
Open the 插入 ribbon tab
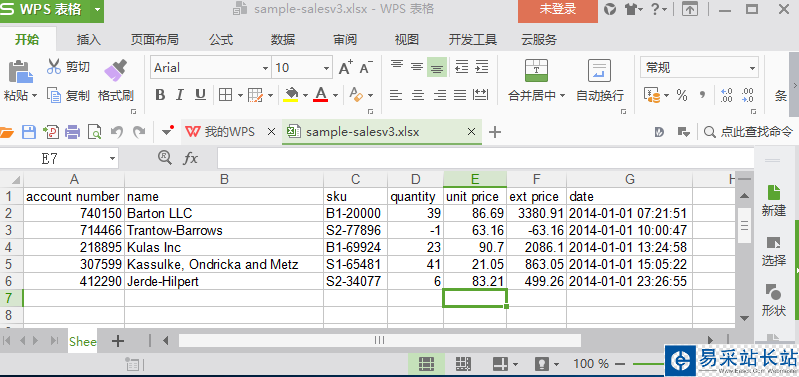(x=89, y=40)
